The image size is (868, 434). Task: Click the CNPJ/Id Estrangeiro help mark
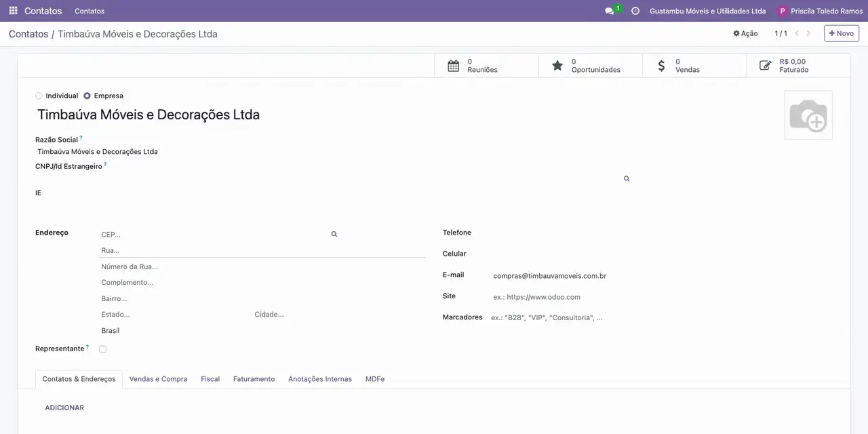click(x=105, y=164)
